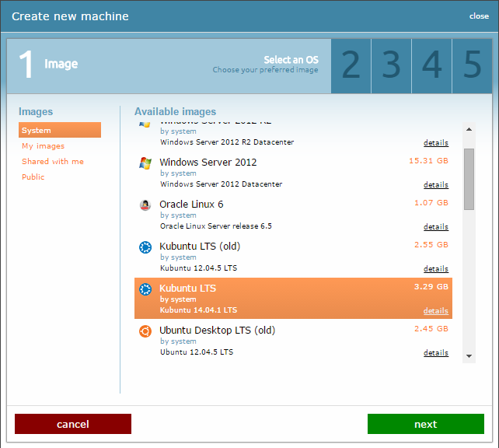Image resolution: width=499 pixels, height=448 pixels.
Task: Click the 2.55 GB size value
Action: pyautogui.click(x=431, y=245)
